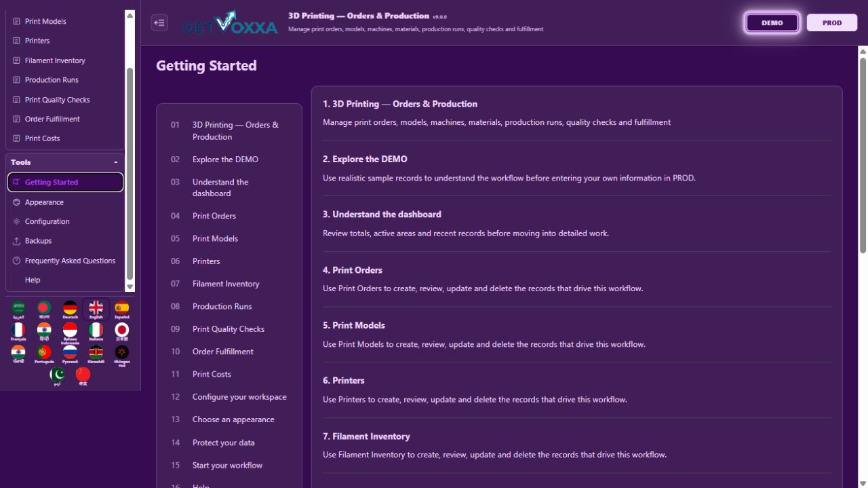Click sidebar scrollbar down arrow
This screenshot has width=868, height=488.
coord(130,286)
